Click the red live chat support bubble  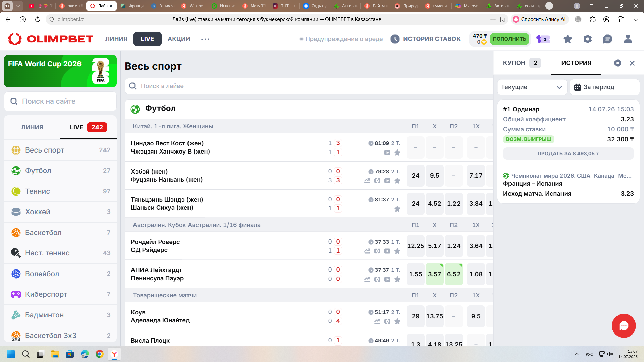click(624, 326)
